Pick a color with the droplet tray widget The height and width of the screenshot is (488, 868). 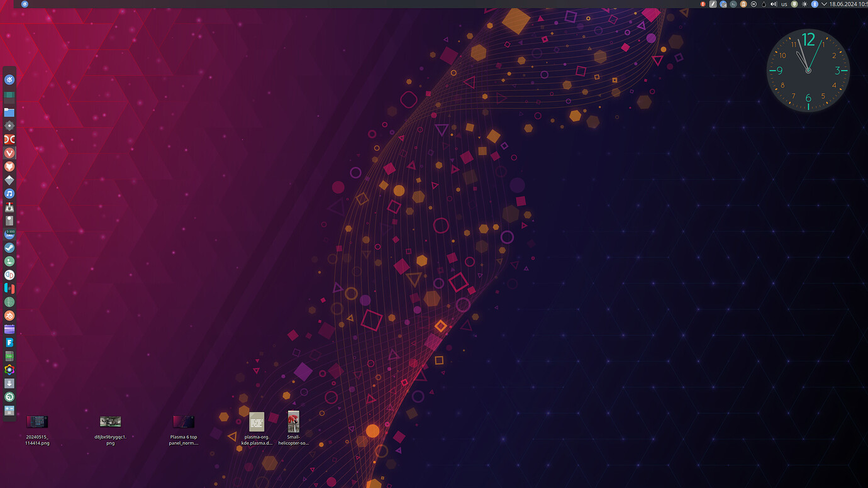(x=763, y=4)
